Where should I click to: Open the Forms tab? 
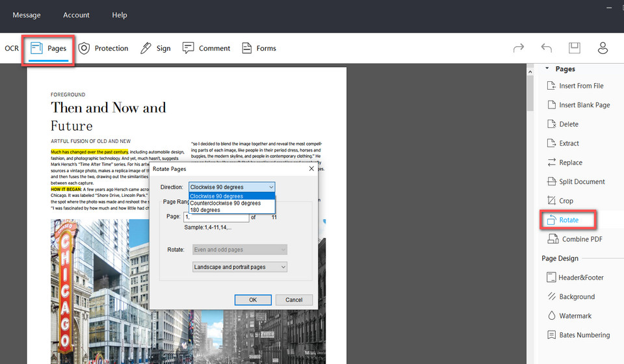(259, 48)
